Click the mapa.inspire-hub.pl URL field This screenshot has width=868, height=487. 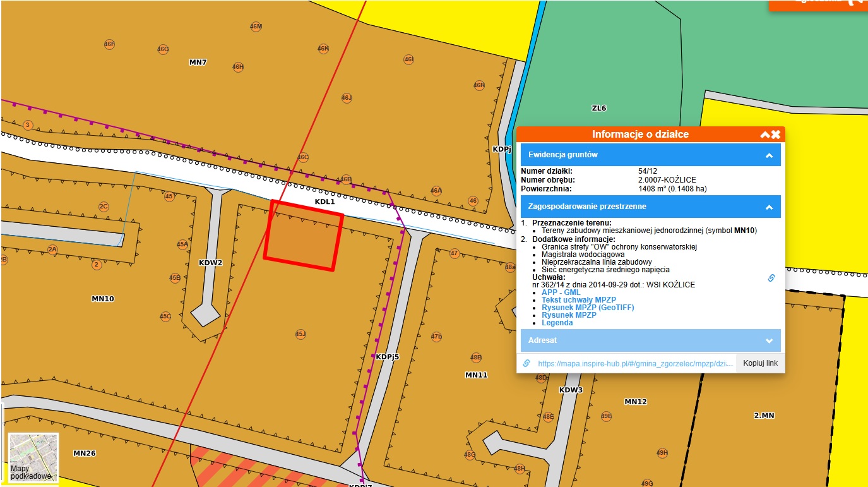(635, 364)
